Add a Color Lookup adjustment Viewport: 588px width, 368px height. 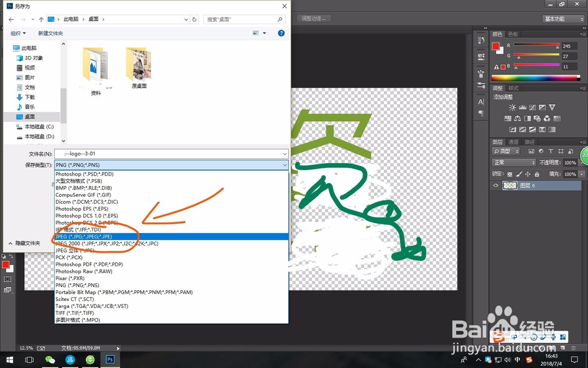point(557,118)
